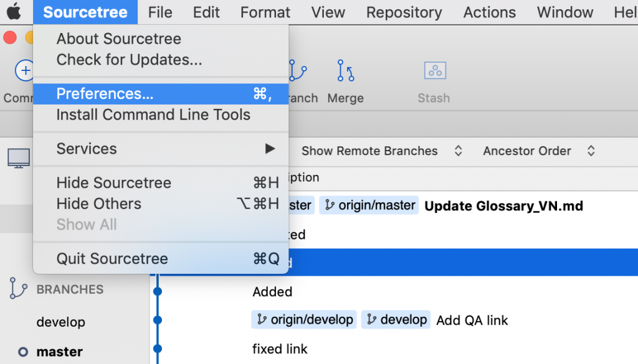This screenshot has width=638, height=364.
Task: Open the Apple menu
Action: (x=14, y=12)
